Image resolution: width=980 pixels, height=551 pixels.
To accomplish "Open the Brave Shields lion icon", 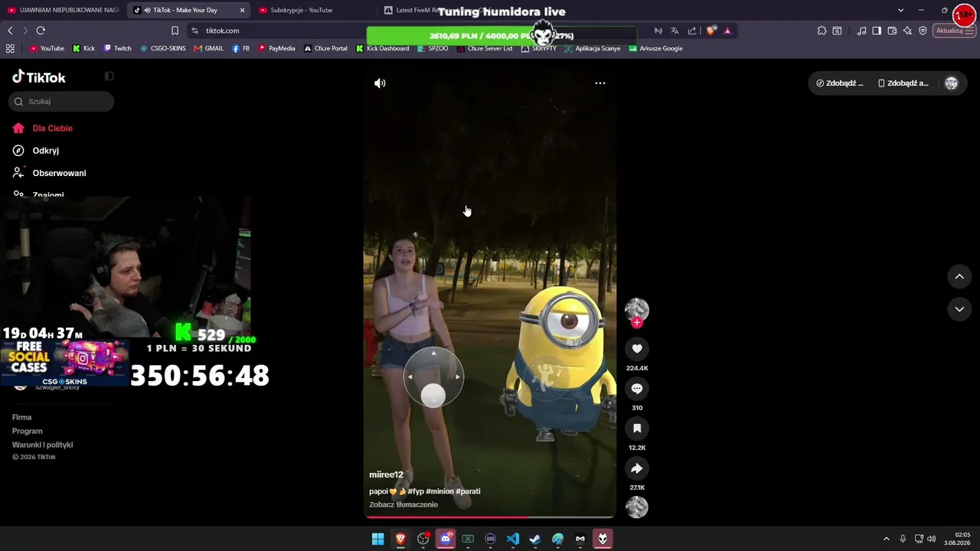I will [x=711, y=31].
